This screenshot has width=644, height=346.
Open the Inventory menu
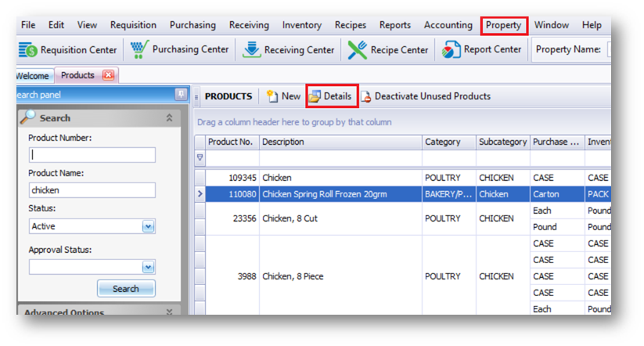301,25
